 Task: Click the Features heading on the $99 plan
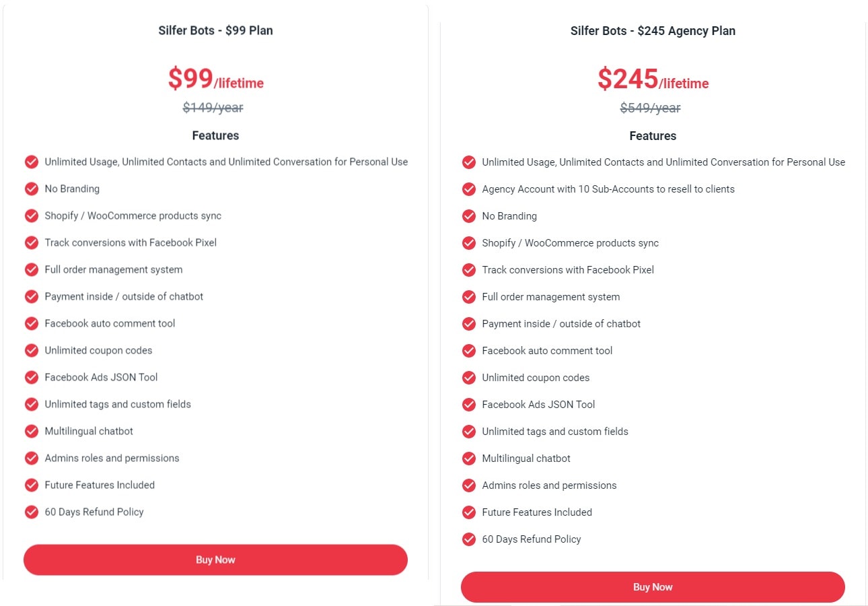[x=215, y=135]
